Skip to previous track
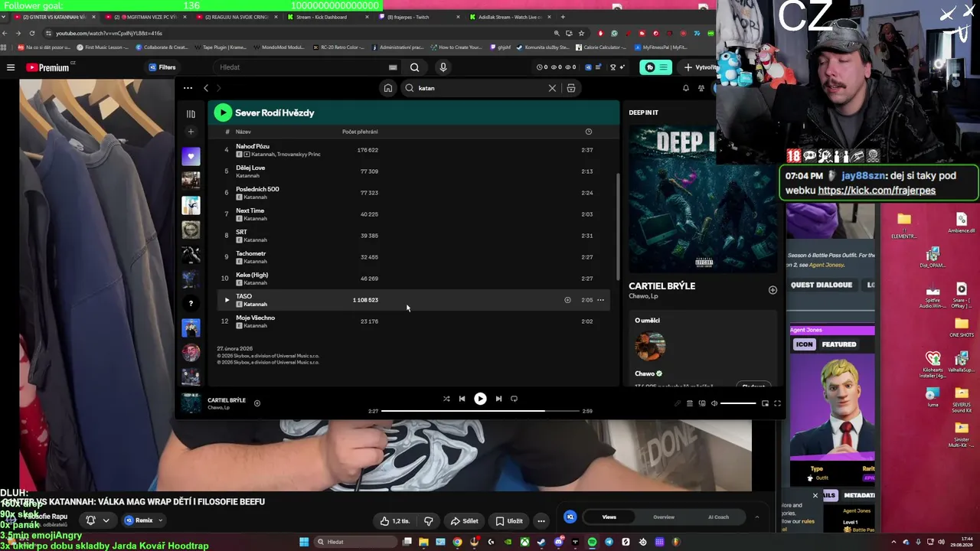Screen dimensions: 980x551 coord(462,399)
